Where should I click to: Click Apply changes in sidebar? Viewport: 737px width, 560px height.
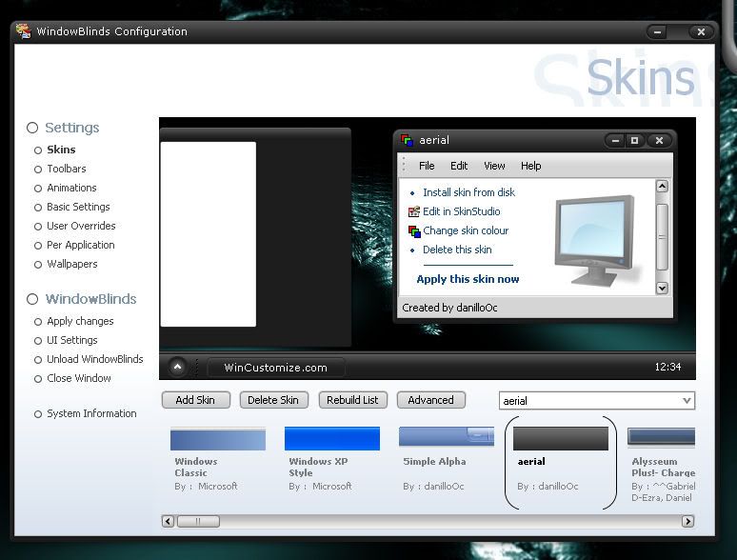coord(80,321)
